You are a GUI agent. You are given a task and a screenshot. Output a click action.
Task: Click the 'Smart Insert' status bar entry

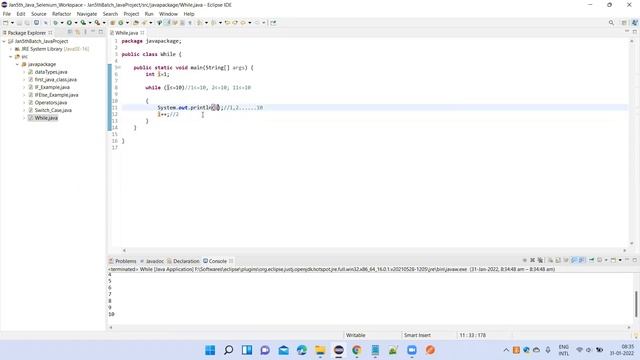click(417, 335)
